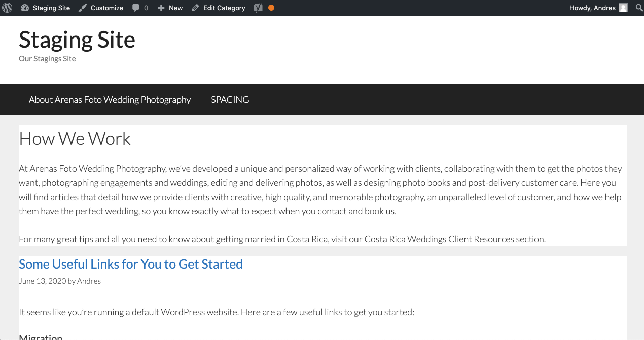The width and height of the screenshot is (644, 340).
Task: Open the comments bubble icon
Action: click(x=135, y=8)
